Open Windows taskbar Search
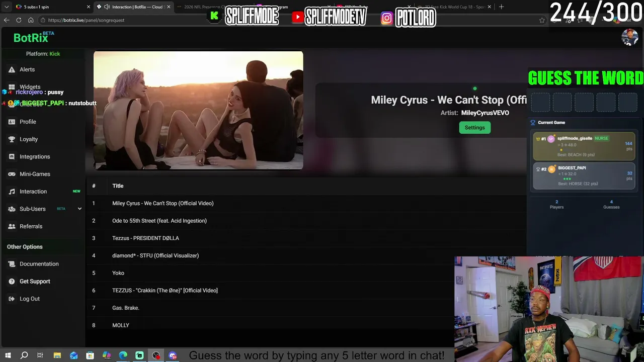 pos(24,355)
